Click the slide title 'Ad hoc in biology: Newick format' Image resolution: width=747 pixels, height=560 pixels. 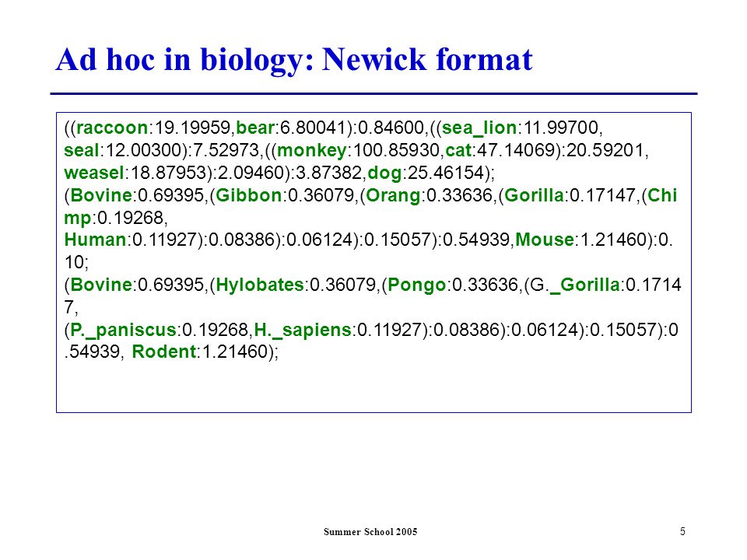coord(294,61)
